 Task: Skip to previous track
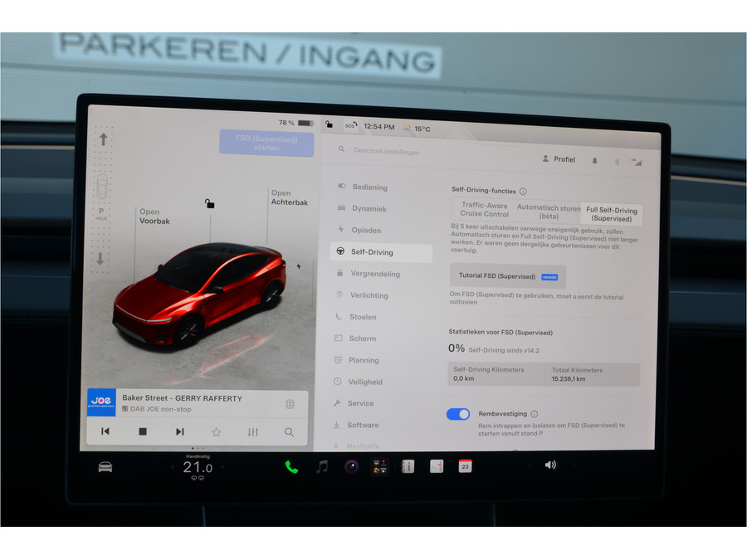pos(105,431)
